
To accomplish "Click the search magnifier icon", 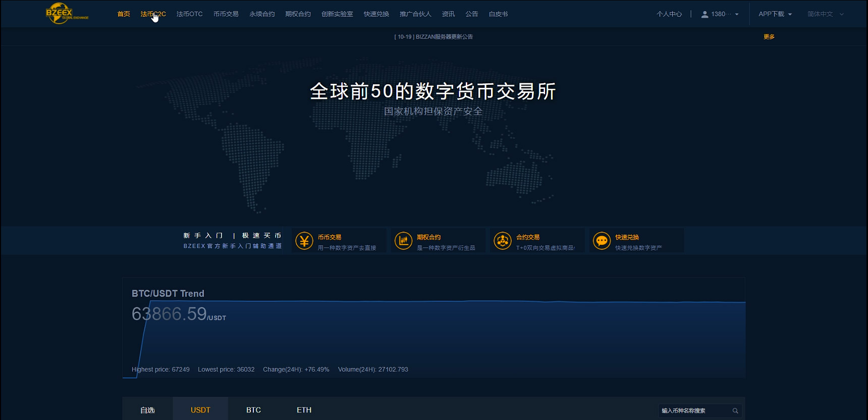I will pos(735,411).
